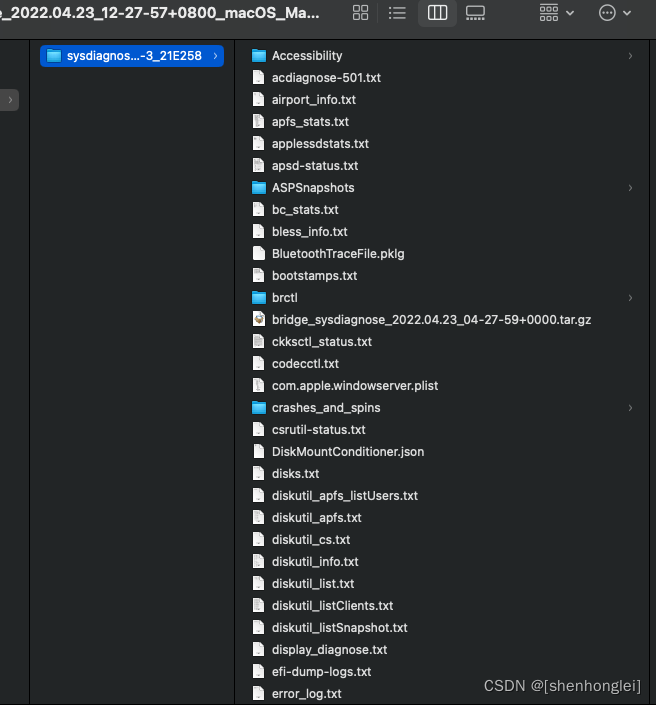
Task: Select diskutil_apfs.txt file name
Action: click(x=317, y=518)
